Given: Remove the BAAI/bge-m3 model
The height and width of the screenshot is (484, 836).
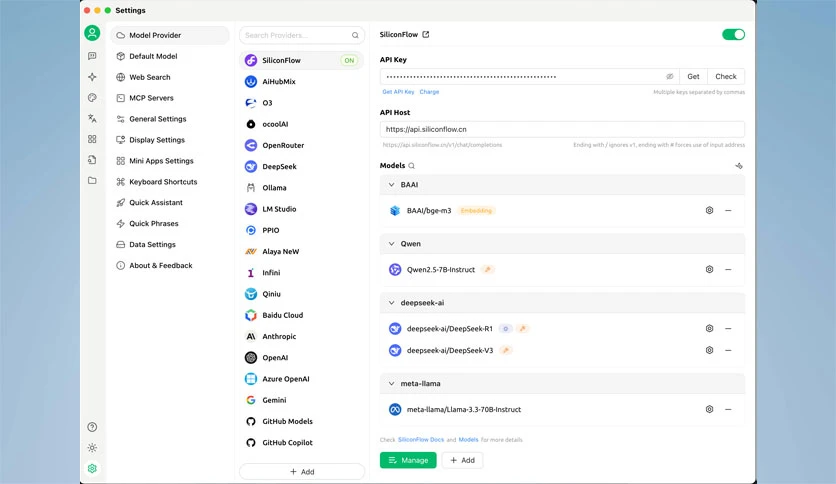Looking at the screenshot, I should coord(728,211).
